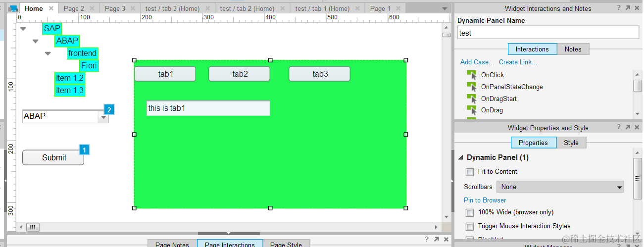Select the Fiori tree item
644x247 pixels.
click(89, 66)
